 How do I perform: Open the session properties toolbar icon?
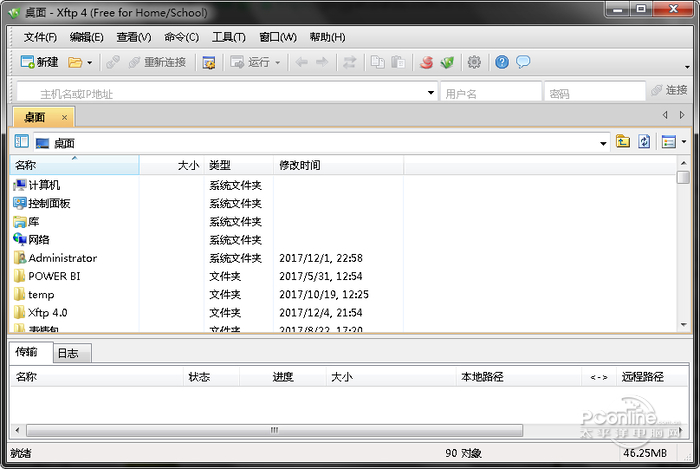pyautogui.click(x=209, y=62)
